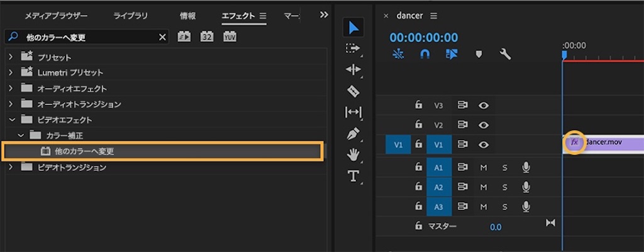Hide V1 track output eye
The image size is (644, 252).
pyautogui.click(x=484, y=145)
